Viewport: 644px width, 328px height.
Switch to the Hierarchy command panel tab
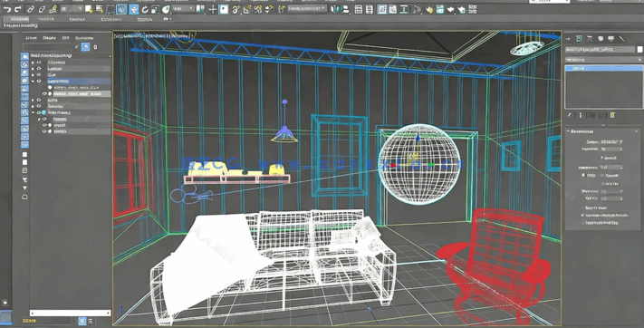point(590,39)
